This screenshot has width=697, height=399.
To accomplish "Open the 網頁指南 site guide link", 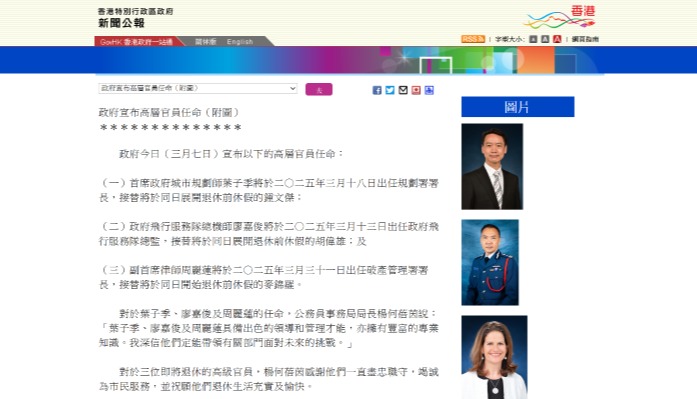I will point(585,39).
